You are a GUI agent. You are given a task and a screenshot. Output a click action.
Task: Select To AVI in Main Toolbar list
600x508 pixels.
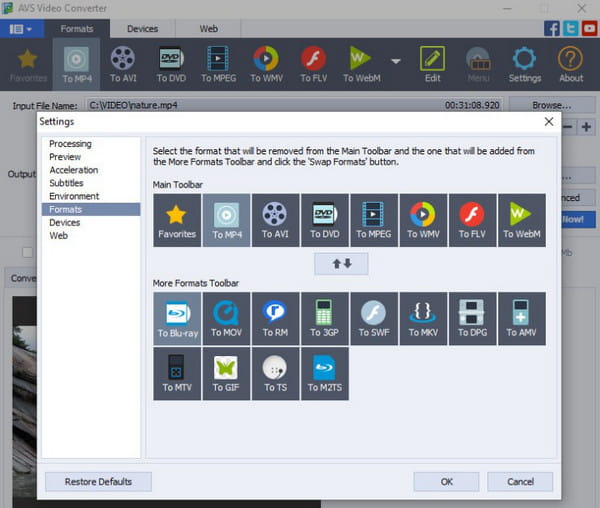coord(276,220)
